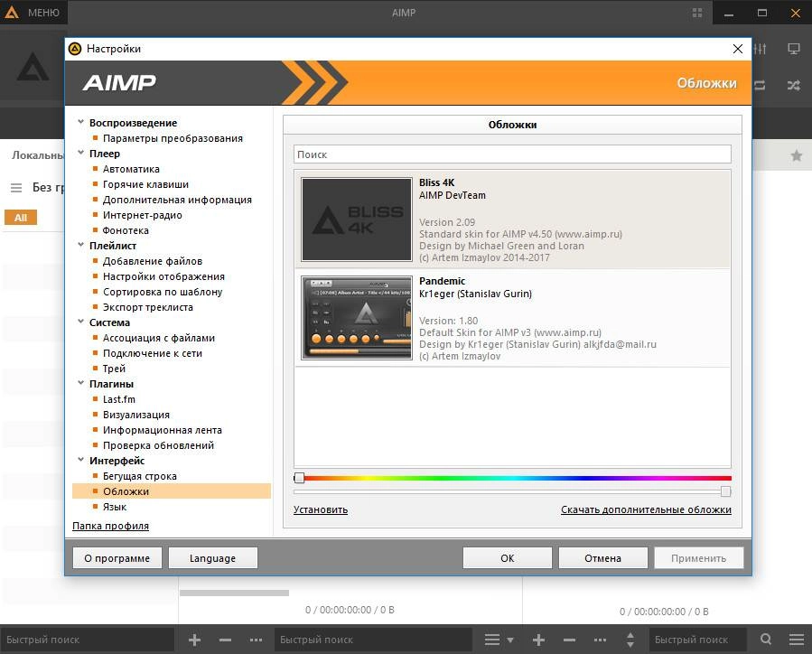Screen dimensions: 812x654
Task: Select the Pandemic skin thumbnail
Action: (x=356, y=318)
